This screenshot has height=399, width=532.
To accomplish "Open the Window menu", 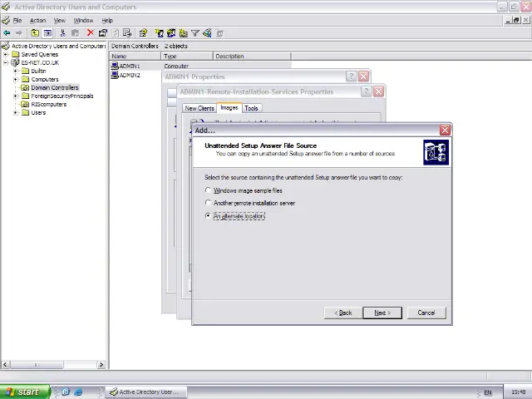I will click(x=83, y=20).
